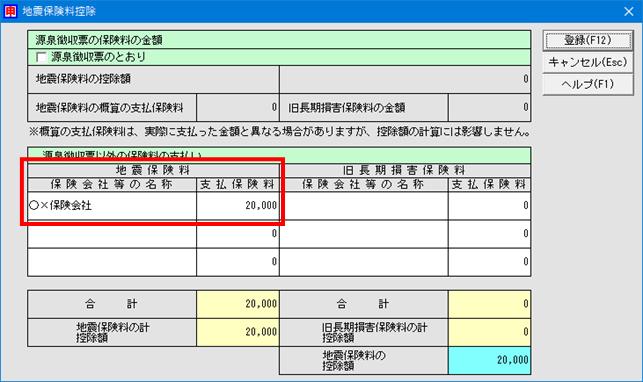Select second 旧長期損害保険料 company name field

pyautogui.click(x=364, y=234)
